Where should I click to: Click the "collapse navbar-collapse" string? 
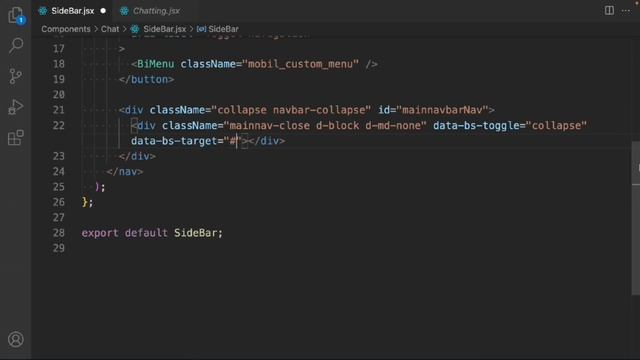click(x=291, y=110)
